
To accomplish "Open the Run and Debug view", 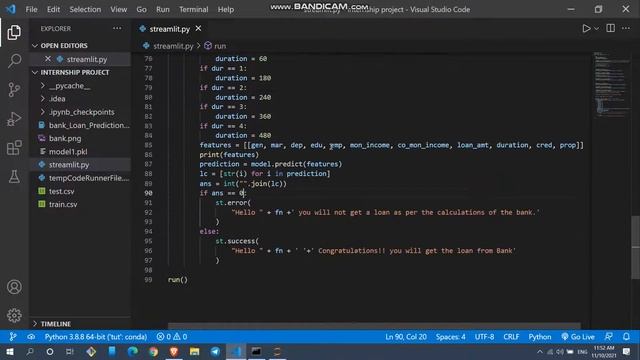I will click(x=14, y=119).
